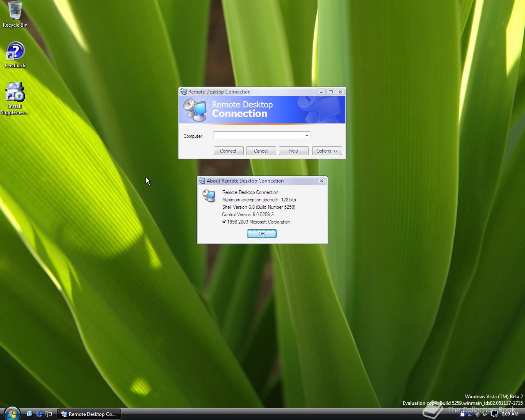Click the "Shell Version 6.0 (Build Number 5259)" text
This screenshot has height=420, width=525.
click(259, 207)
